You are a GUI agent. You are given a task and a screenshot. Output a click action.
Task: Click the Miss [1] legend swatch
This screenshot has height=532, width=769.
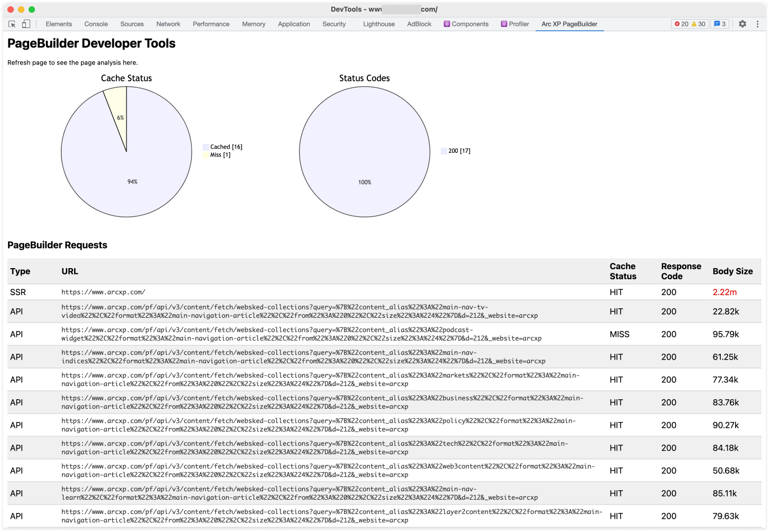[x=206, y=155]
